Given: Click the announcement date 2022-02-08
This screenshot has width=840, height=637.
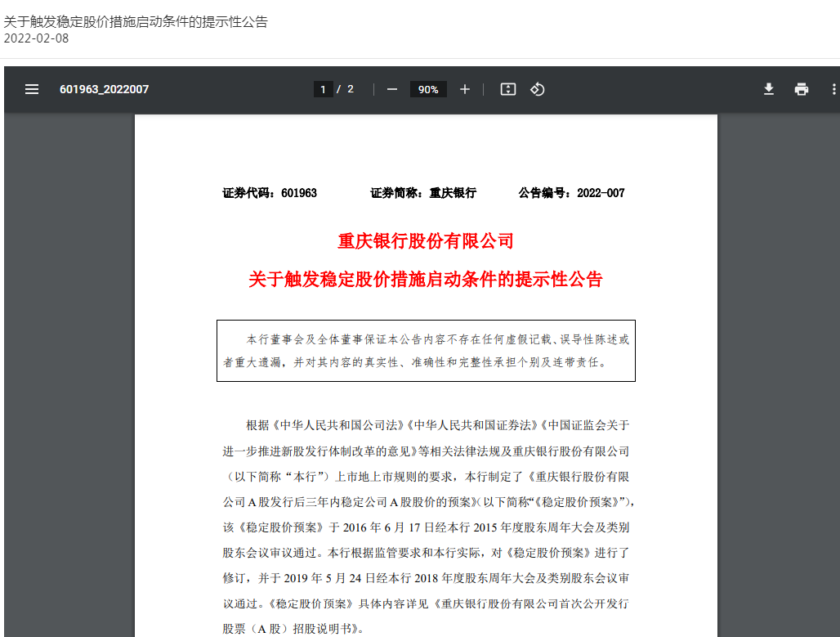Looking at the screenshot, I should coord(37,38).
